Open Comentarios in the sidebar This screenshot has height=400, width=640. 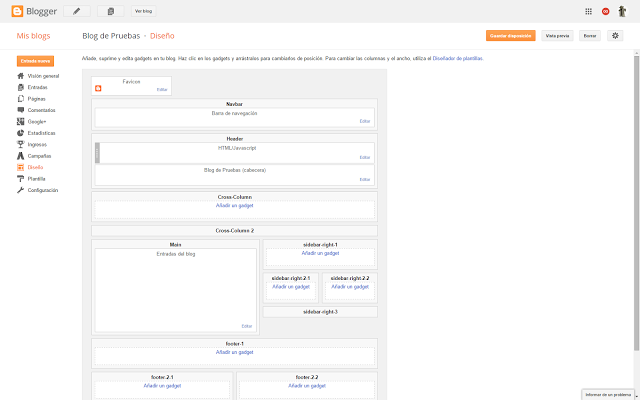point(41,110)
